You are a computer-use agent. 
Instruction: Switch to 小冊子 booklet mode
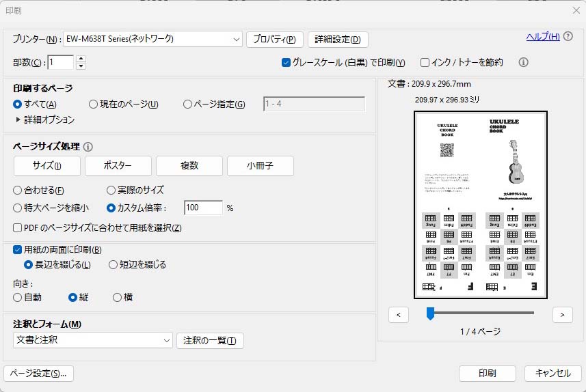[x=261, y=166]
